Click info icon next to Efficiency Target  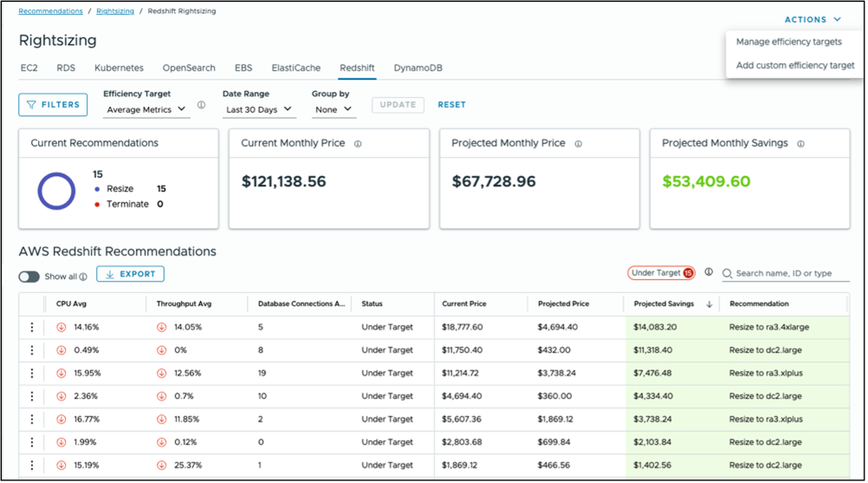click(201, 105)
